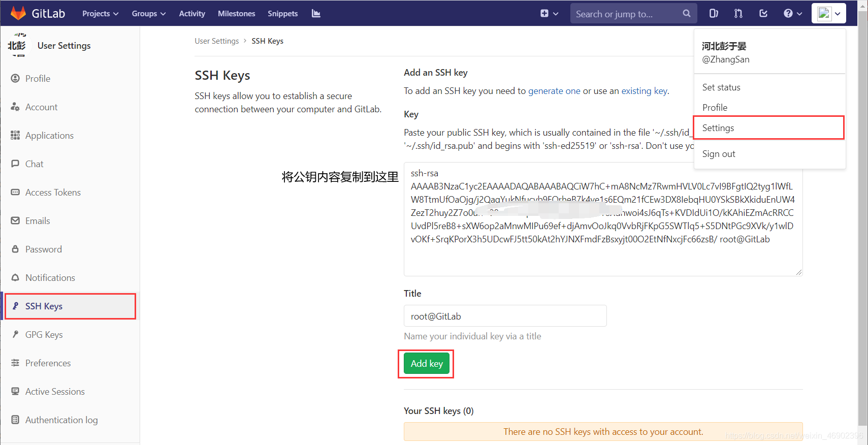868x445 pixels.
Task: Open the Issues icon in navbar
Action: [x=714, y=13]
